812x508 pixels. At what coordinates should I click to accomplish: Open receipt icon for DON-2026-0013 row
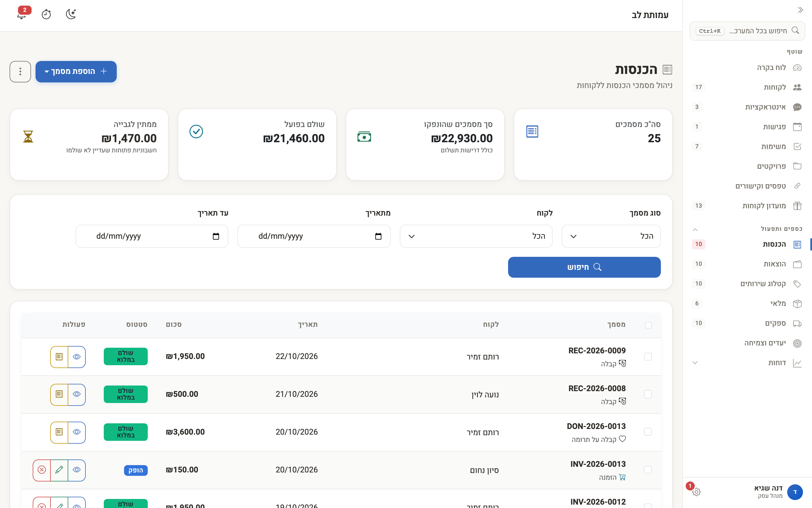(59, 432)
